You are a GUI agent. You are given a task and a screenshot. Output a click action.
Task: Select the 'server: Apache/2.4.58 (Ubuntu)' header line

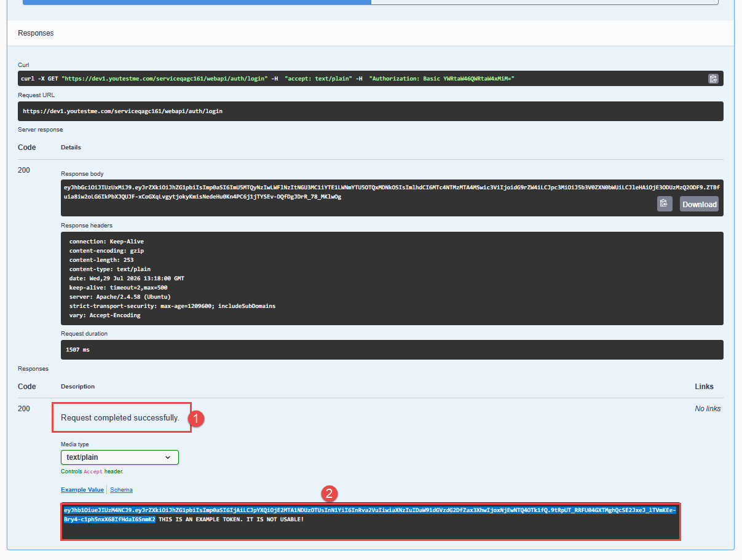coord(120,297)
